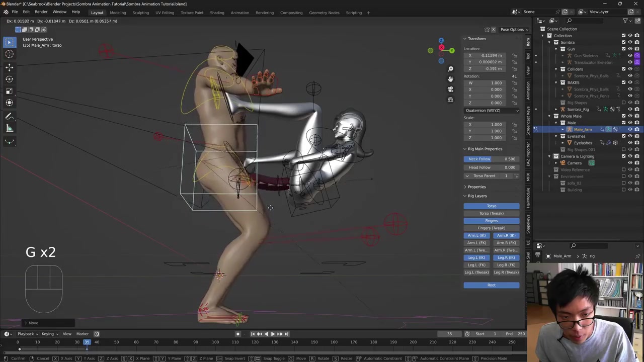Open the Pose Options dropdown
This screenshot has width=644, height=362.
pos(514,29)
